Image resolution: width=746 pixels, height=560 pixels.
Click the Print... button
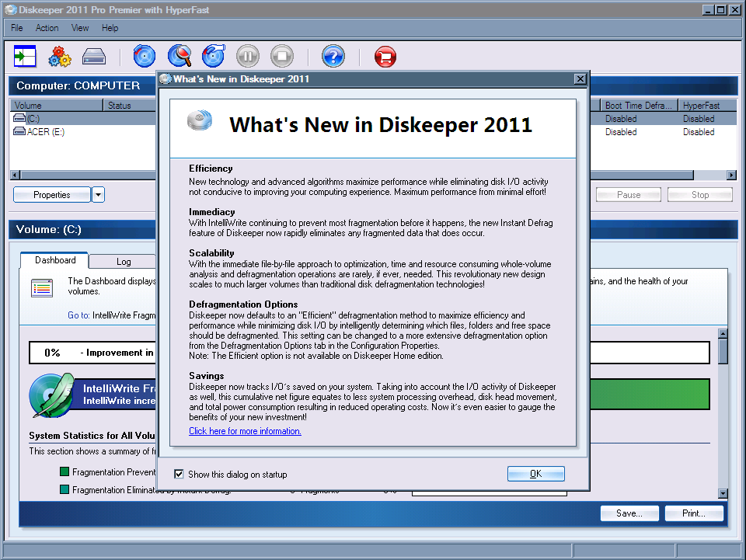[x=694, y=513]
